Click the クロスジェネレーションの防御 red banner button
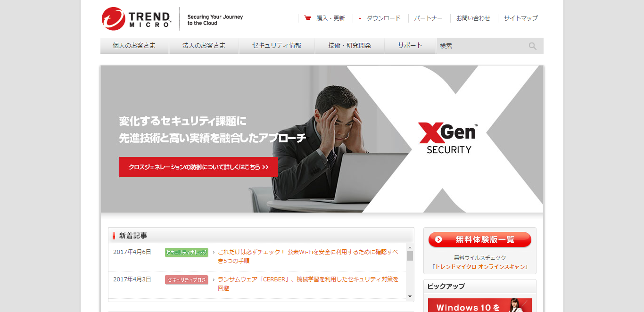Screen dimensions: 644x312 point(198,167)
